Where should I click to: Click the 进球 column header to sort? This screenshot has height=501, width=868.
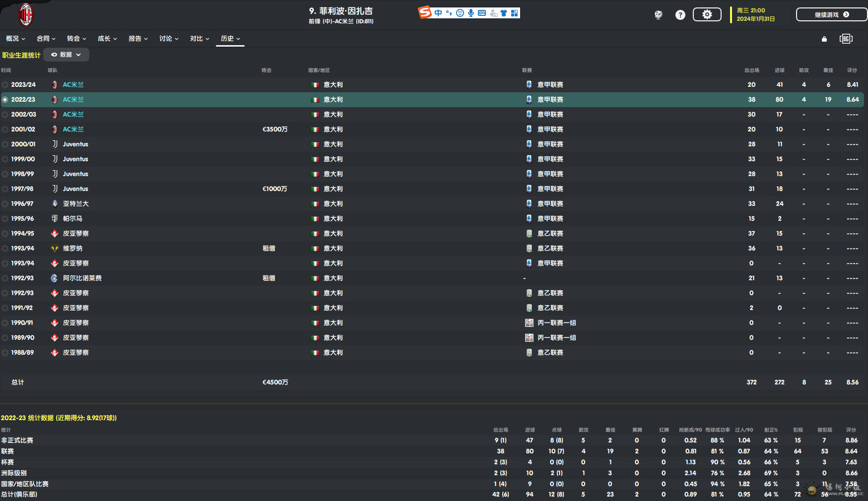pyautogui.click(x=780, y=70)
